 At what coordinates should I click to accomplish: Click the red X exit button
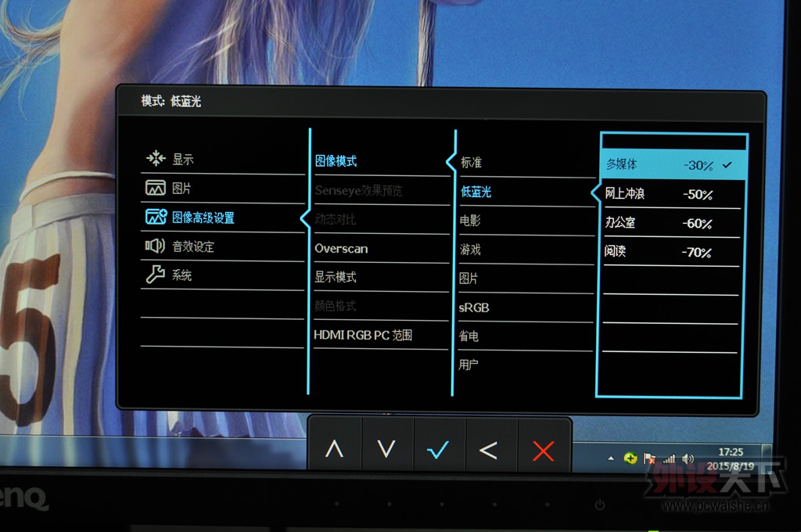tap(543, 451)
